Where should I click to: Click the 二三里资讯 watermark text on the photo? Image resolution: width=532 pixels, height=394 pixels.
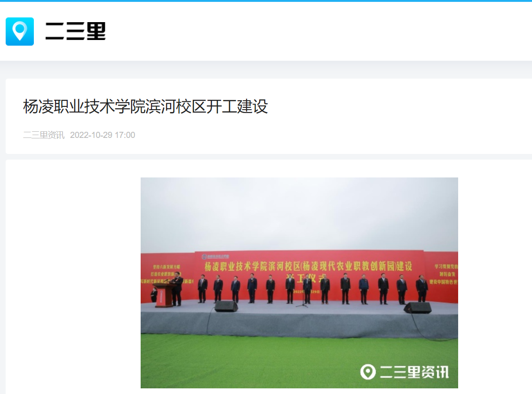(x=414, y=372)
